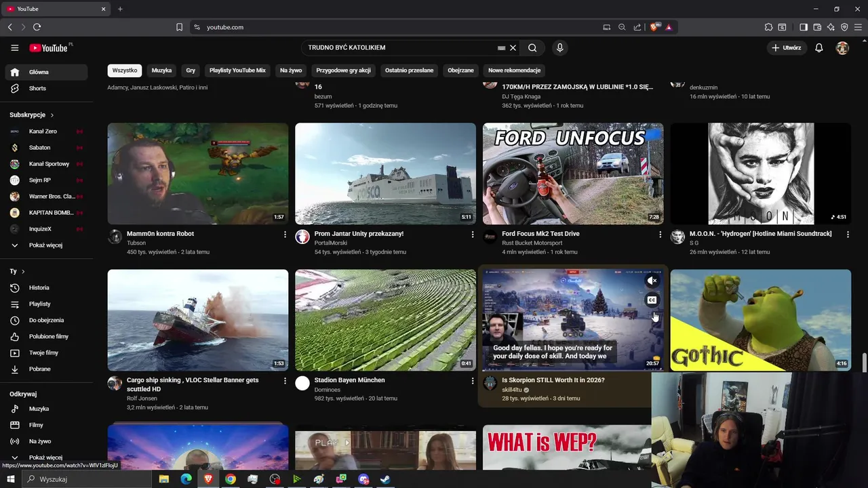Open the account avatar menu
This screenshot has width=868, height=488.
(842, 48)
